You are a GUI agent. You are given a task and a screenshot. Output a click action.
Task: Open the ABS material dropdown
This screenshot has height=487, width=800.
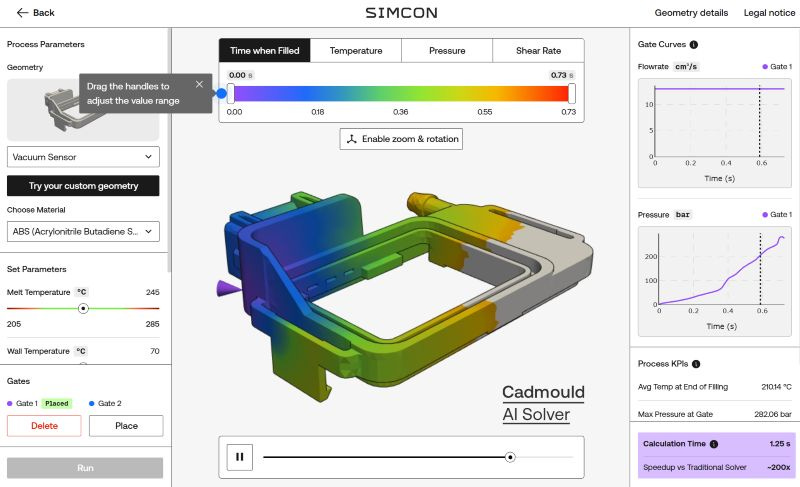(x=83, y=232)
